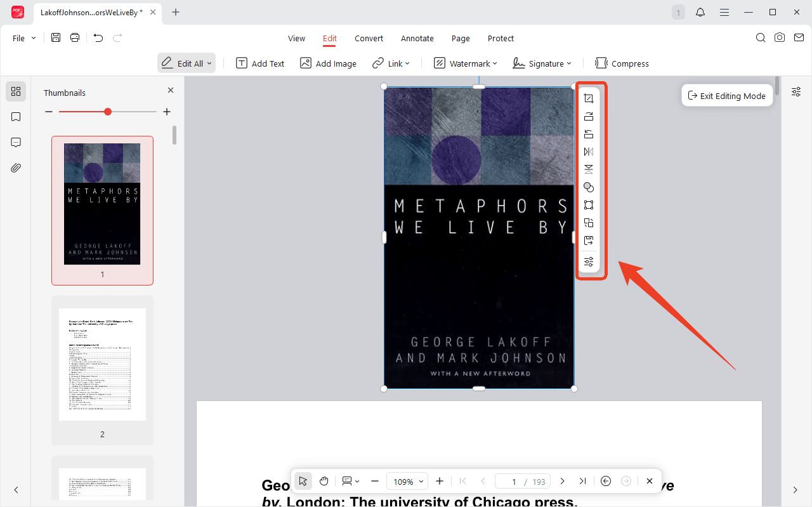Open the attachments paperclip panel
This screenshot has height=507, width=812.
coord(16,168)
